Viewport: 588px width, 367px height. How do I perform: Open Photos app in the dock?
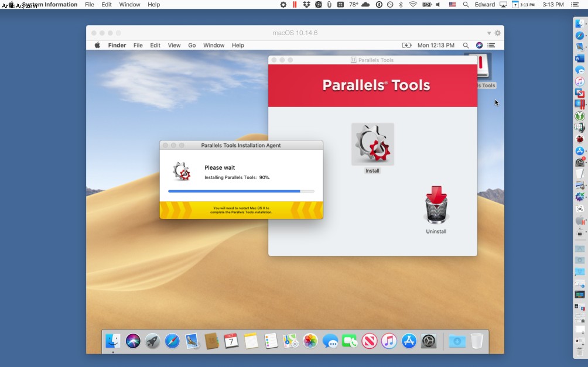310,341
